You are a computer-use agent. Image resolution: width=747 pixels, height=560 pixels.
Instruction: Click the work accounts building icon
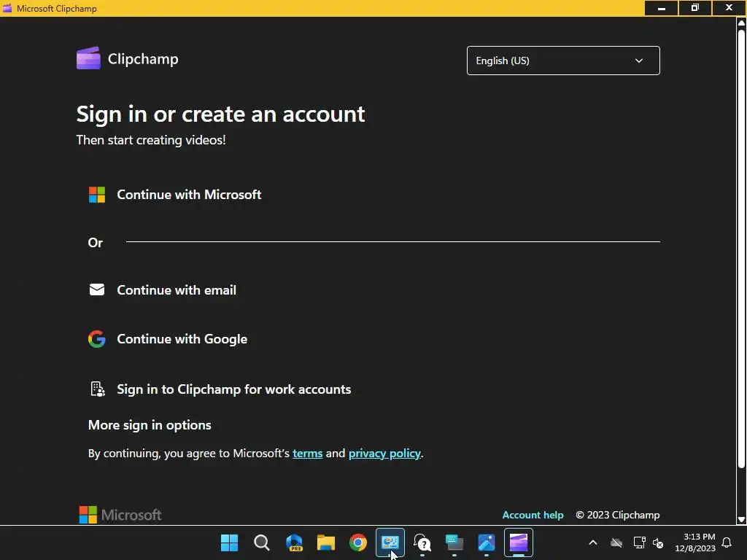point(97,389)
